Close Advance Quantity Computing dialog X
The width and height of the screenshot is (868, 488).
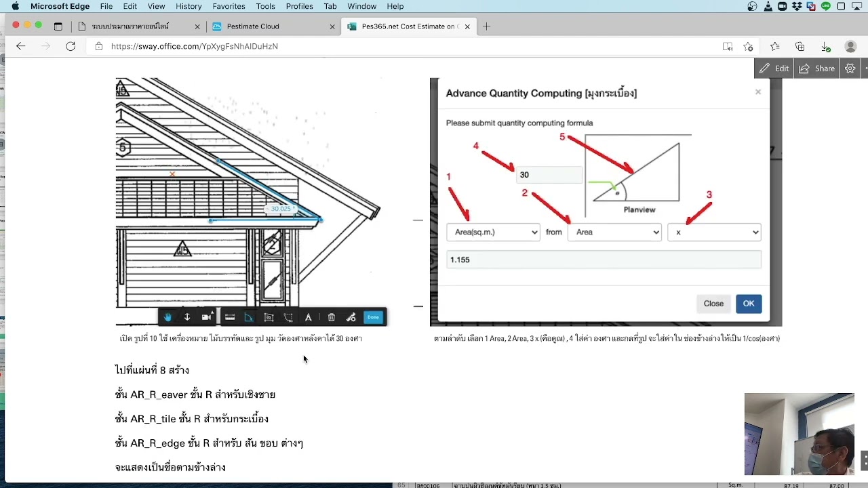[x=758, y=91]
